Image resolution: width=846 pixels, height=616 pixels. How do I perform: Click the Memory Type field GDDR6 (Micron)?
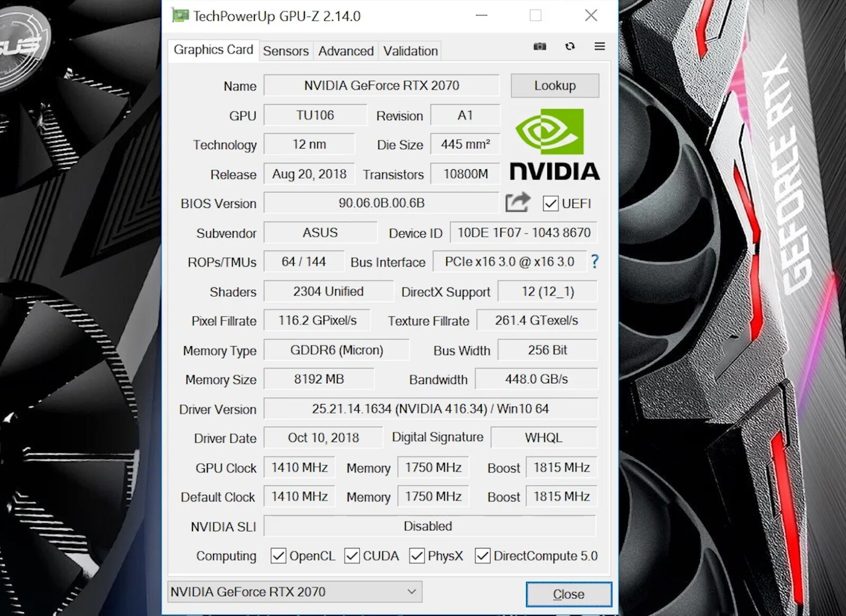click(336, 350)
